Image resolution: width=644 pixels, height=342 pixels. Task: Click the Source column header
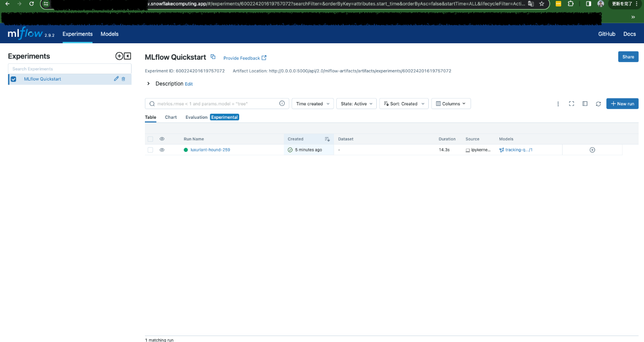pyautogui.click(x=472, y=139)
